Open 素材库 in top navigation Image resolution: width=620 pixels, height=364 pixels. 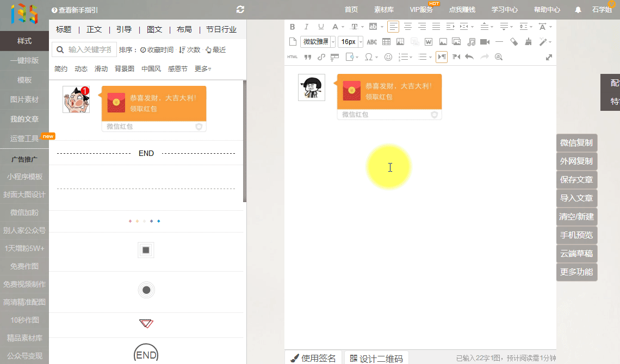point(384,10)
